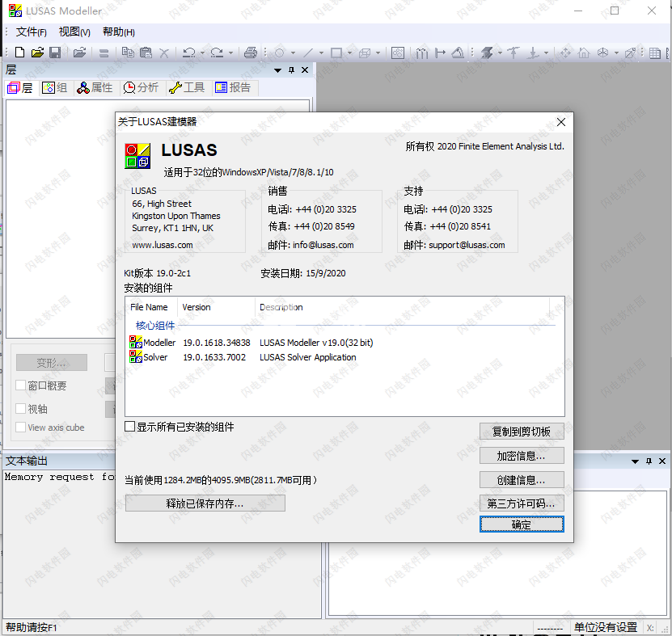This screenshot has height=636, width=672.
Task: Click the printer icon
Action: click(x=251, y=53)
